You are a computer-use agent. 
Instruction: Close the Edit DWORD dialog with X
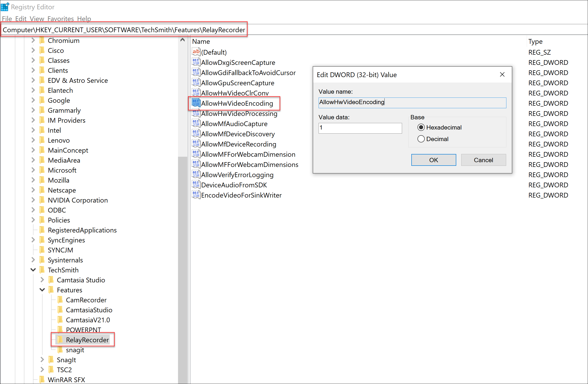point(502,74)
